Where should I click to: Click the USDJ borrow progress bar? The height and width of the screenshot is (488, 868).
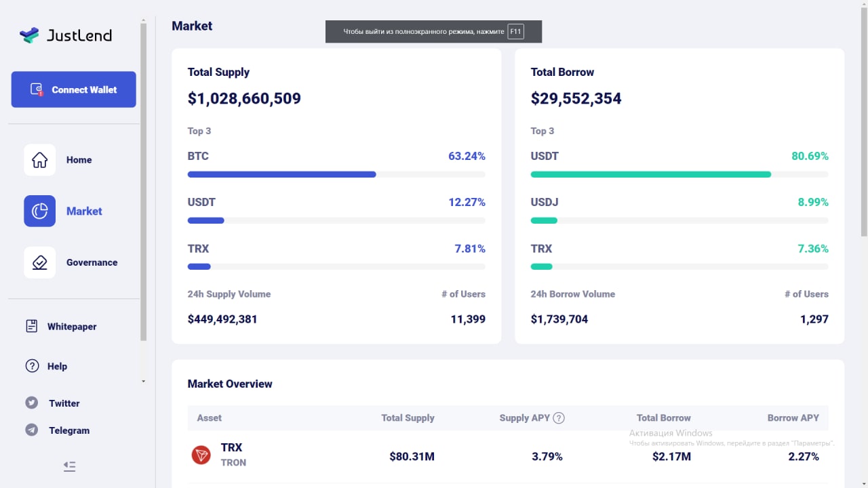click(679, 220)
